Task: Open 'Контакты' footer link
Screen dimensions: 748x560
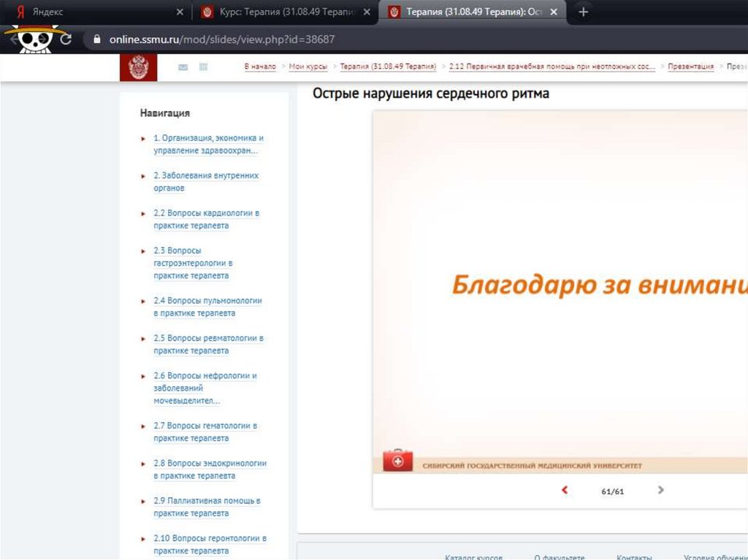Action: pyautogui.click(x=633, y=557)
